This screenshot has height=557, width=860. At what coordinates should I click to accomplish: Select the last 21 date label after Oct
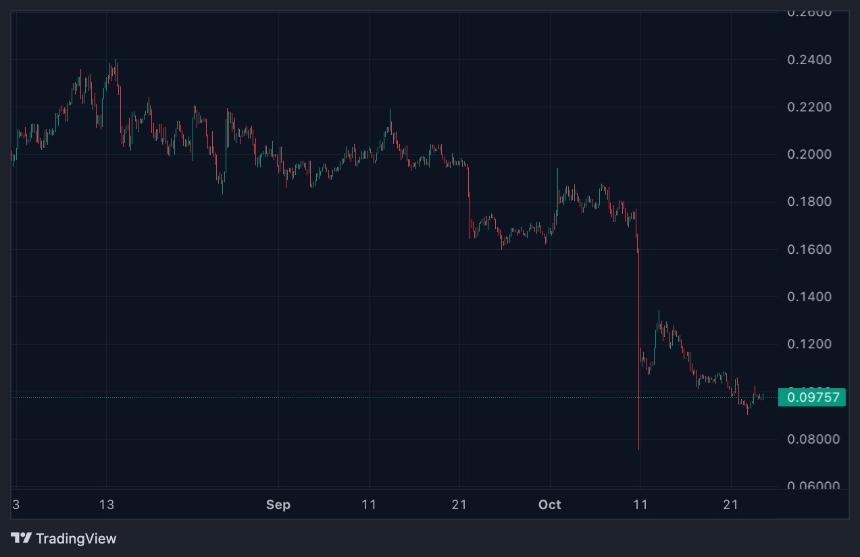point(730,504)
